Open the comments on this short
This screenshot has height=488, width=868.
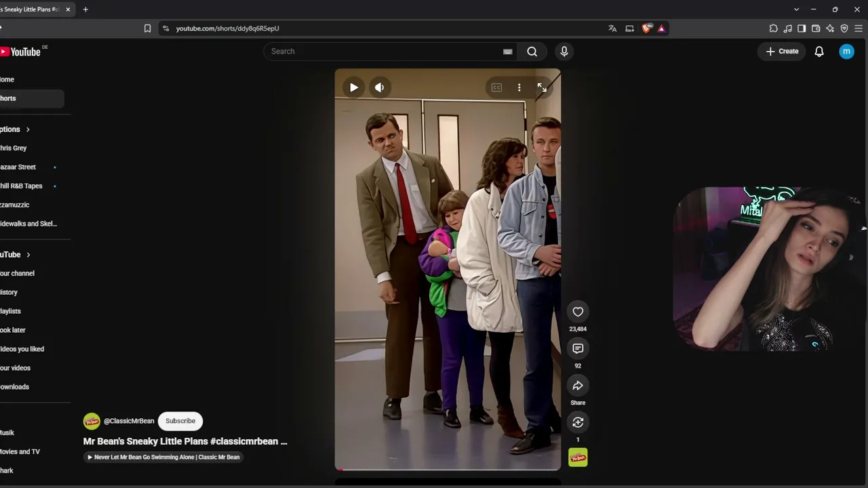(x=578, y=348)
